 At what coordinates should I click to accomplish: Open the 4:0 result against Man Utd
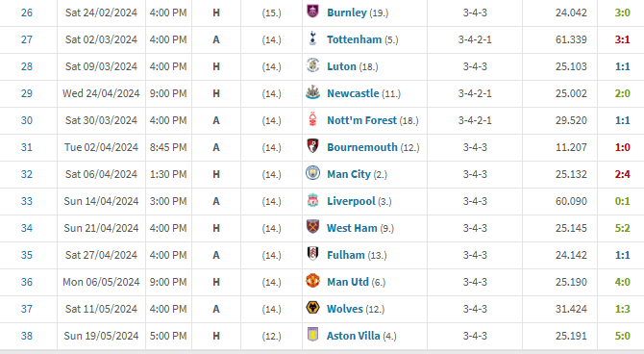pos(622,282)
